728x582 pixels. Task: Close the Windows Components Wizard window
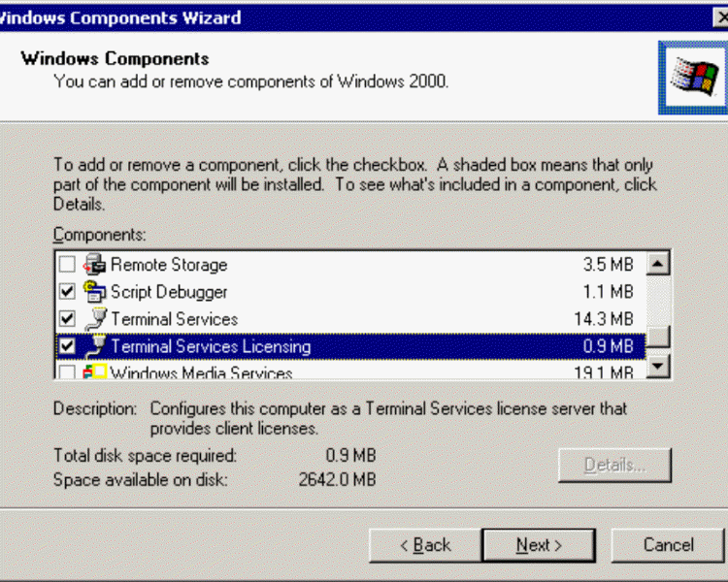[x=721, y=17]
